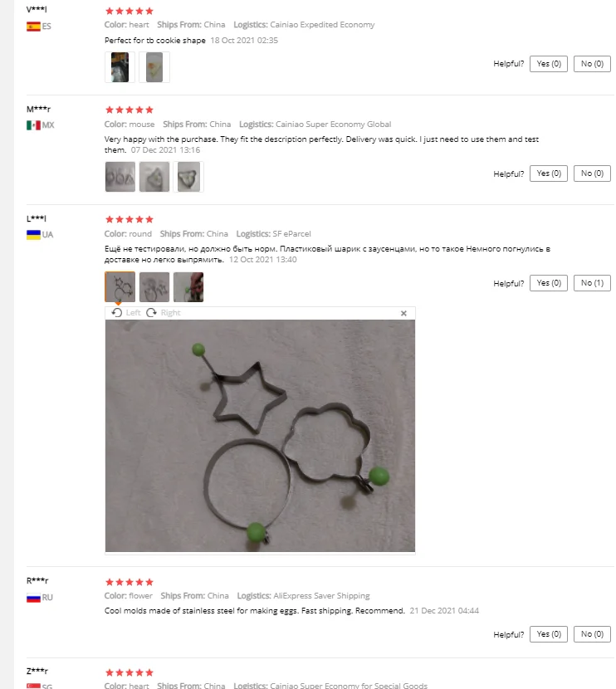Vote No on R***r's flower review
616x689 pixels.
pyautogui.click(x=592, y=634)
